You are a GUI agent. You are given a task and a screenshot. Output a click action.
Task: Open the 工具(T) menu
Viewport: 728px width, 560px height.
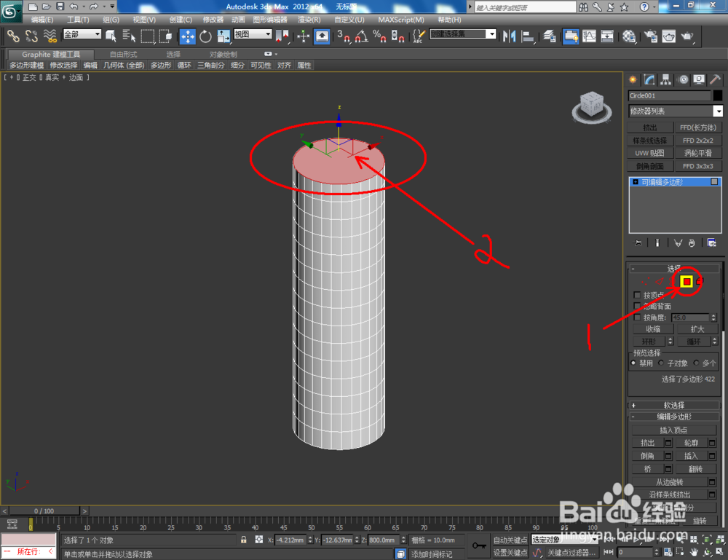pos(78,20)
